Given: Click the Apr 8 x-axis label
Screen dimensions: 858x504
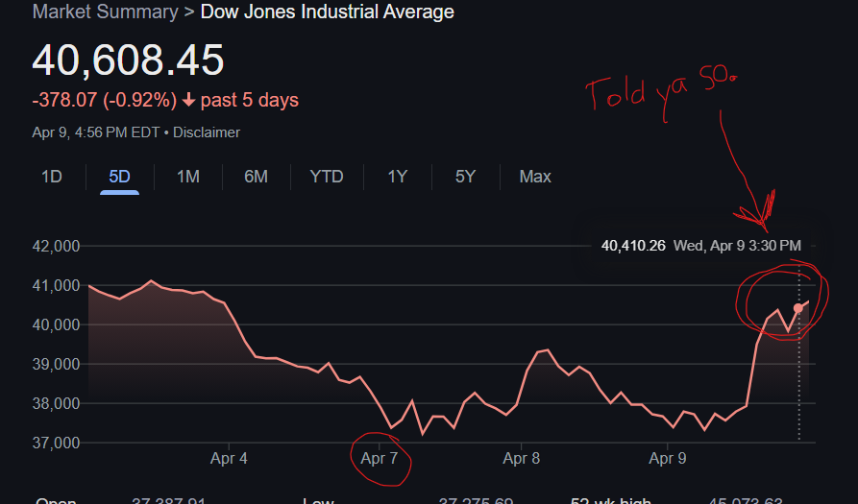Looking at the screenshot, I should (x=522, y=458).
